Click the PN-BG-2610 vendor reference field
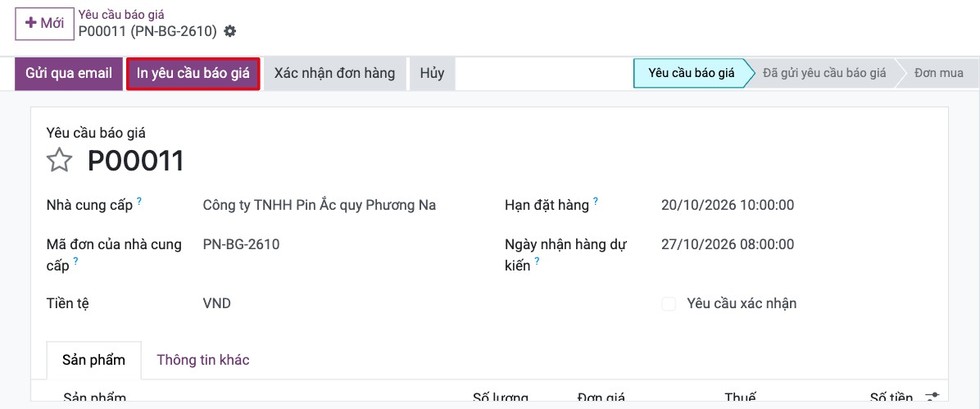This screenshot has height=409, width=980. pyautogui.click(x=241, y=244)
